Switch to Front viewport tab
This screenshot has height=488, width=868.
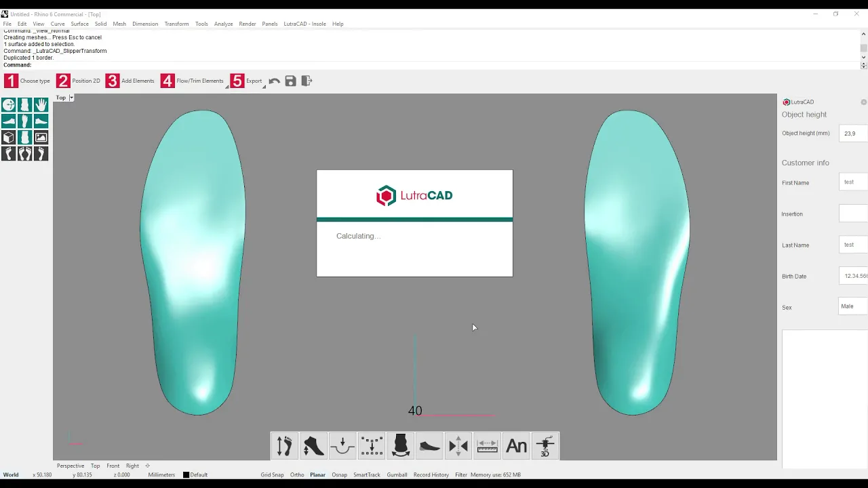coord(113,466)
